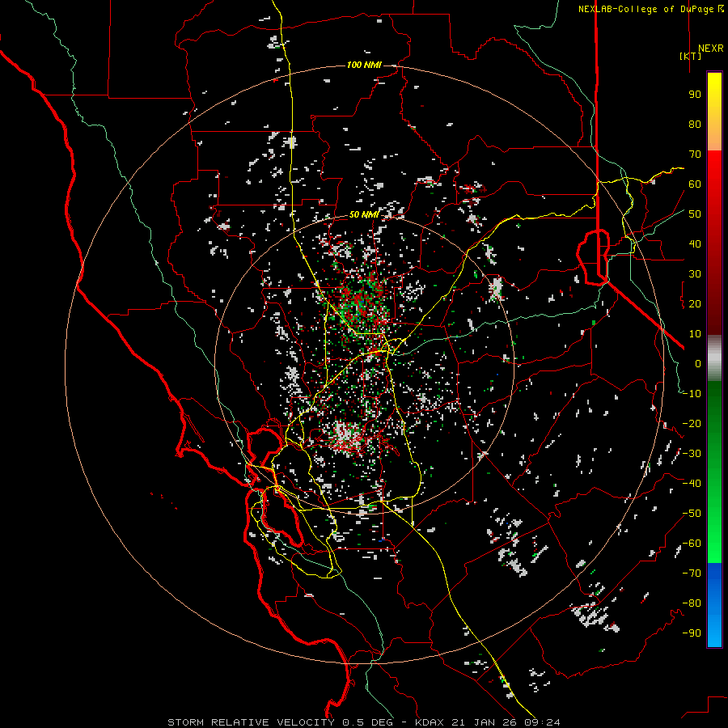
Task: Click the positive 10 legend value
Action: point(695,334)
